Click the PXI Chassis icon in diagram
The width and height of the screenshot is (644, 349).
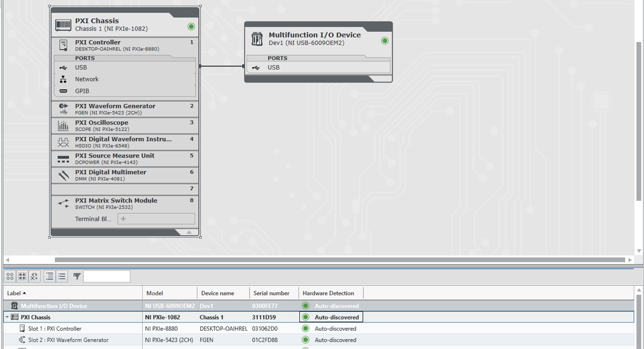tap(63, 25)
